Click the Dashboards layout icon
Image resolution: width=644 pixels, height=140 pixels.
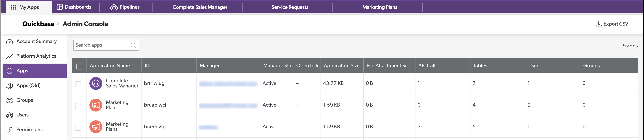click(60, 7)
